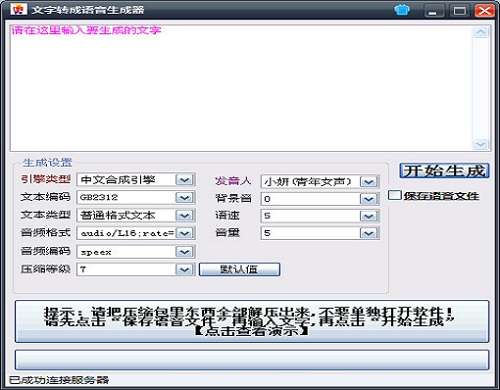Expand the 压缩等级 dropdown

coord(184,269)
